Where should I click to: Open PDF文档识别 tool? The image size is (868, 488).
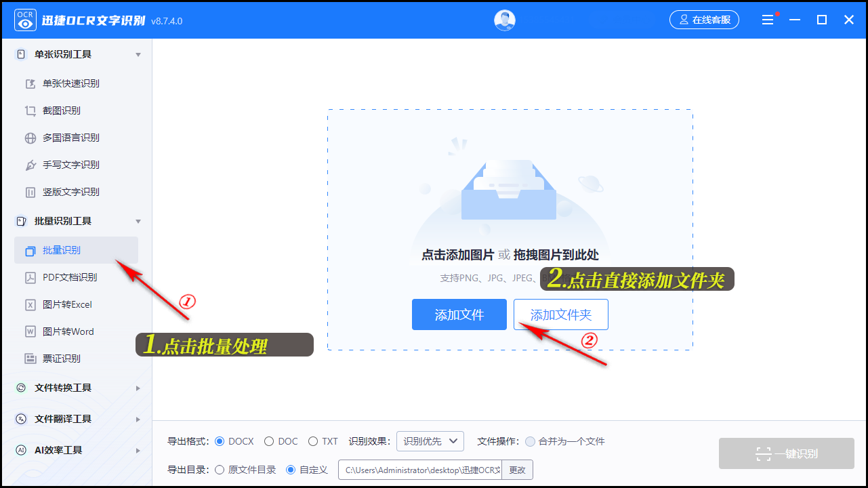click(x=70, y=277)
